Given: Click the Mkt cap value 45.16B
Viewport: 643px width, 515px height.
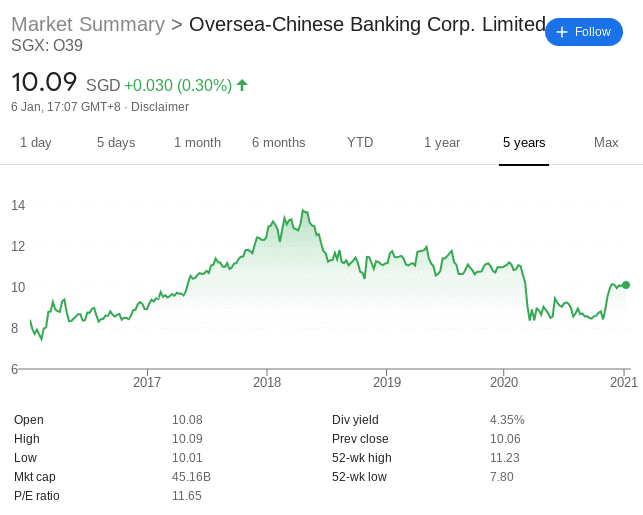Looking at the screenshot, I should tap(191, 477).
